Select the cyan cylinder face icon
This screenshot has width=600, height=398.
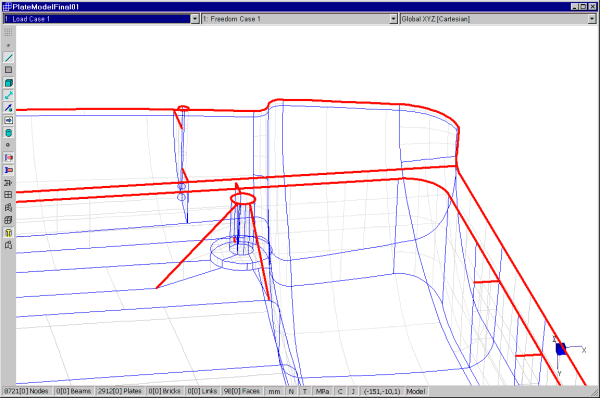pyautogui.click(x=8, y=133)
